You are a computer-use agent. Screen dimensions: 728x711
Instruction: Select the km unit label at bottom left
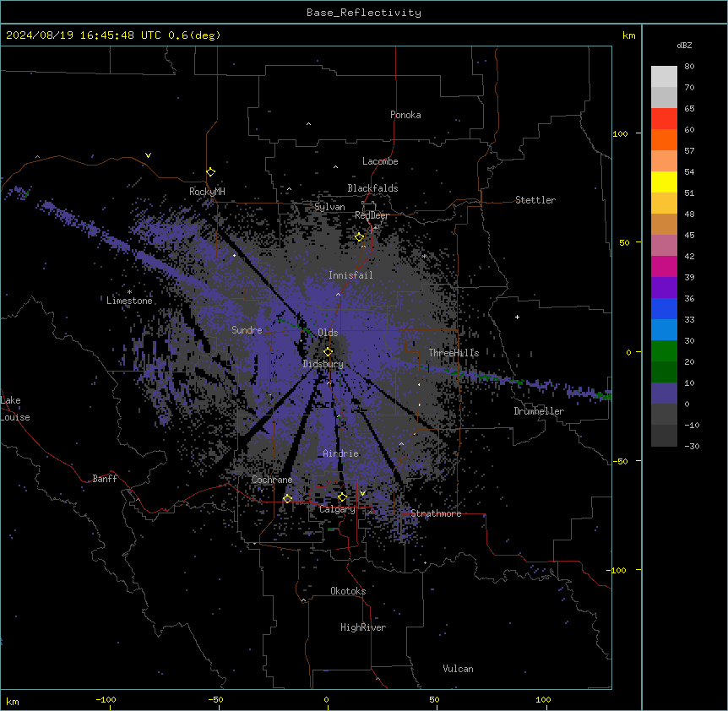[x=13, y=702]
